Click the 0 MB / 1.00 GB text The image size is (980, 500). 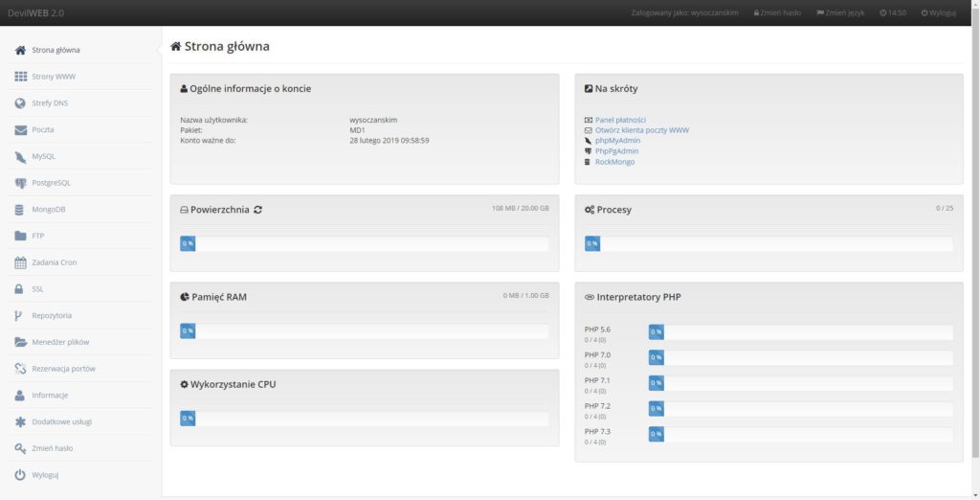[525, 295]
